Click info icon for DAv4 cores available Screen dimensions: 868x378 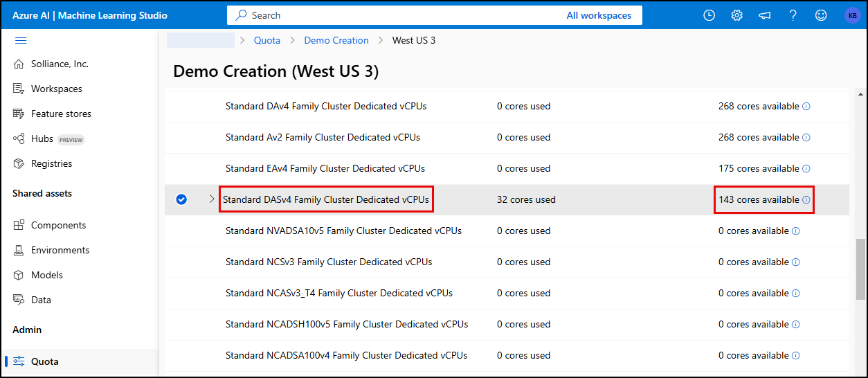click(806, 107)
